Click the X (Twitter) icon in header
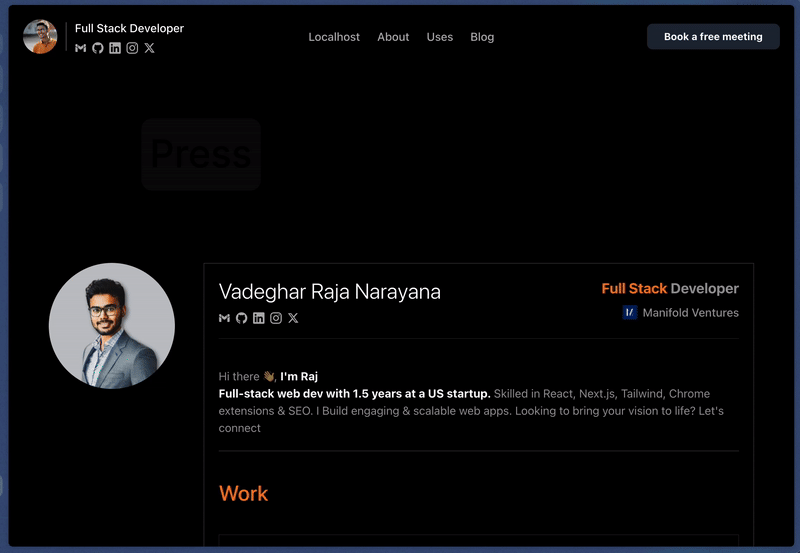 pyautogui.click(x=150, y=48)
